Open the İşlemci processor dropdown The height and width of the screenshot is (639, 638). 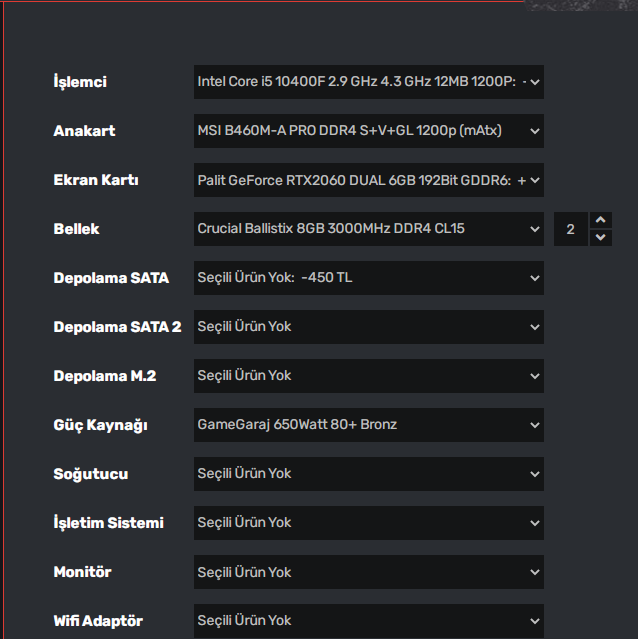368,82
